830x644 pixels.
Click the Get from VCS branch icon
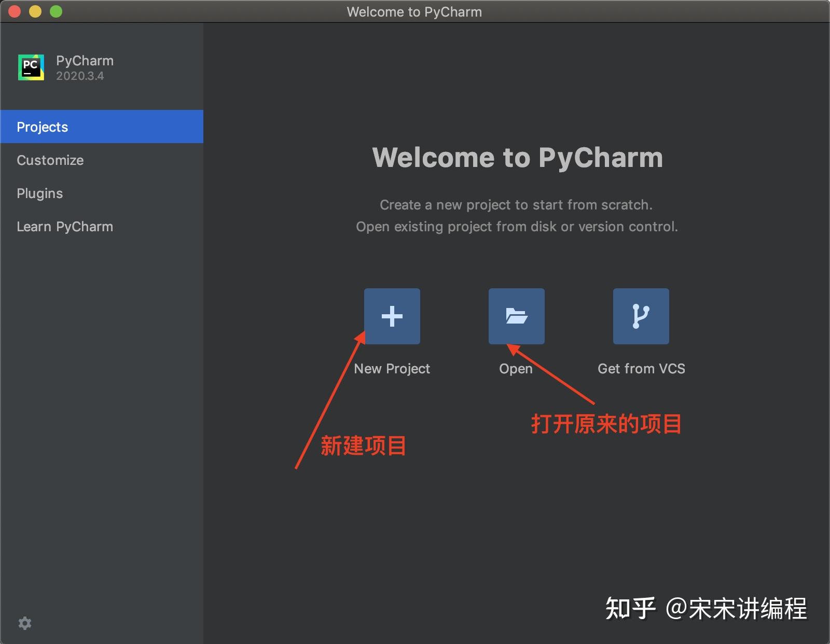pyautogui.click(x=641, y=316)
